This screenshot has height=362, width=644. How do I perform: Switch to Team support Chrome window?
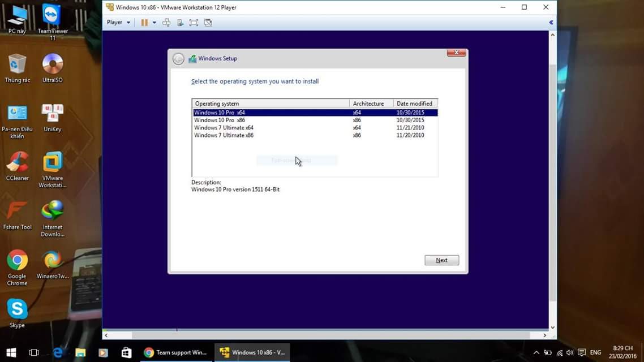176,352
